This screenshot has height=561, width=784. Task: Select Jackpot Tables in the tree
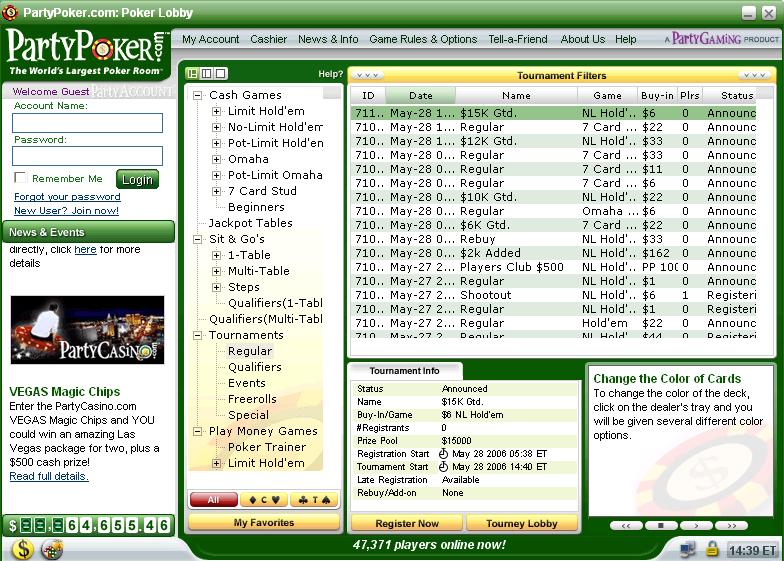point(250,223)
